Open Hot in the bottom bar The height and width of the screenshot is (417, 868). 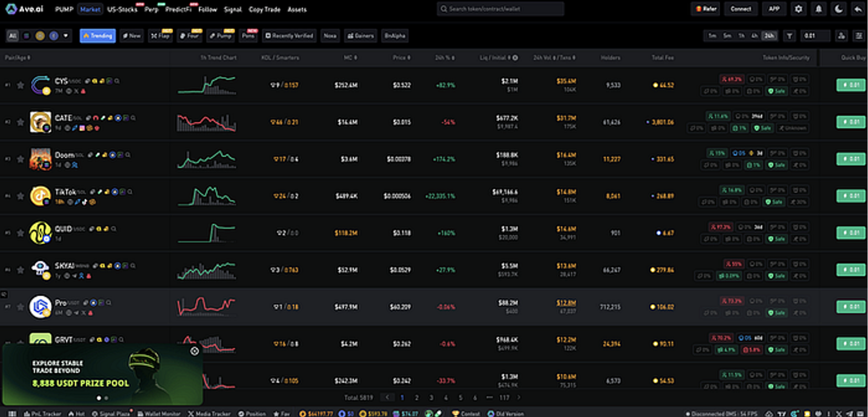(77, 413)
